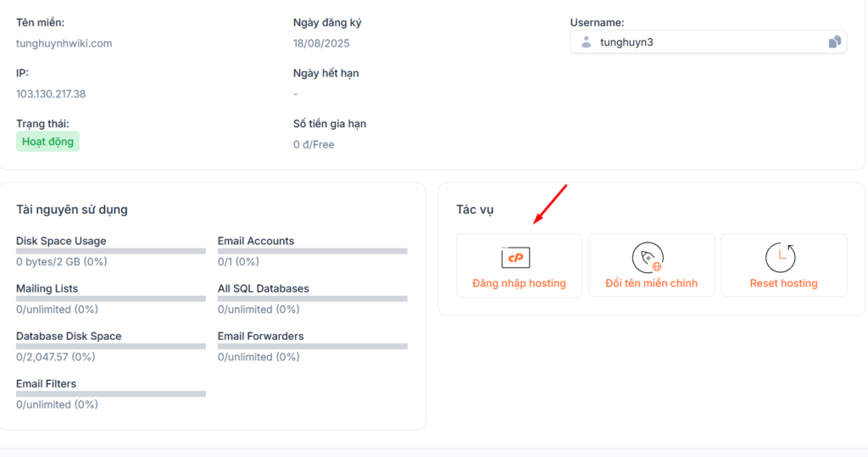Click the IP label
868x457 pixels.
pos(22,73)
